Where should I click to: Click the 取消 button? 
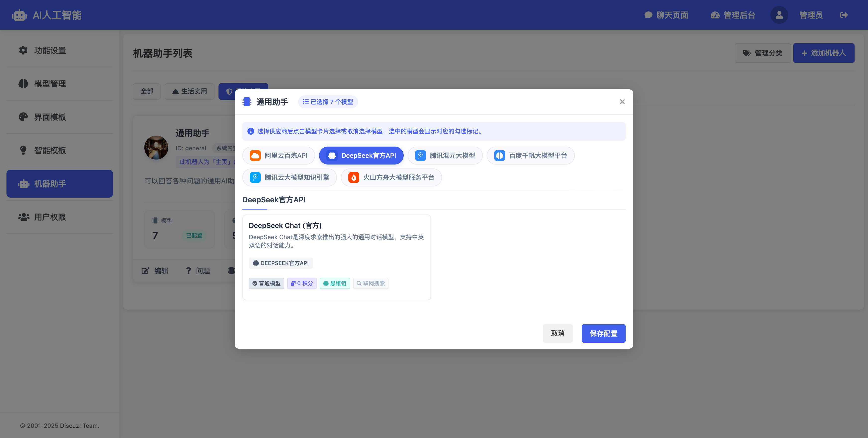[558, 333]
